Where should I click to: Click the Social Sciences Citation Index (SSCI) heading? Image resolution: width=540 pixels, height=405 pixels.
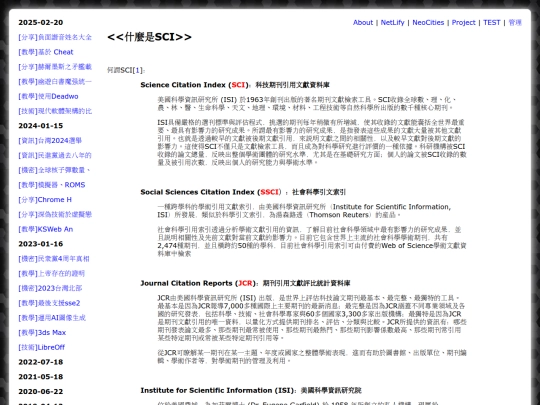243,192
